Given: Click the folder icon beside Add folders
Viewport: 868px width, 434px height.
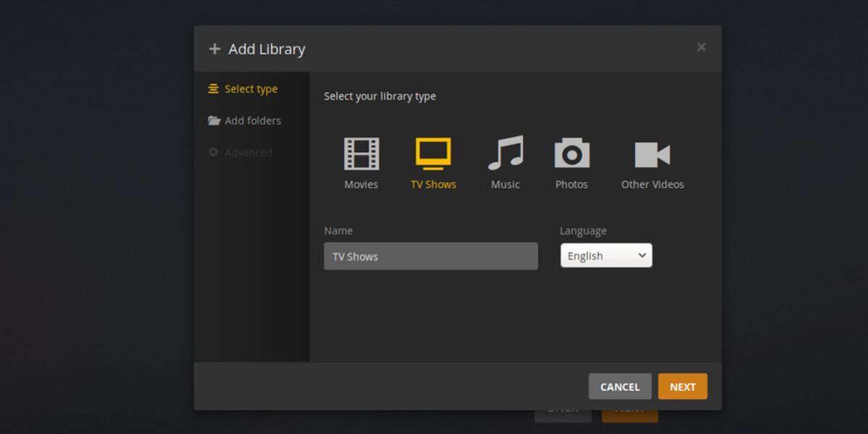Looking at the screenshot, I should (214, 121).
